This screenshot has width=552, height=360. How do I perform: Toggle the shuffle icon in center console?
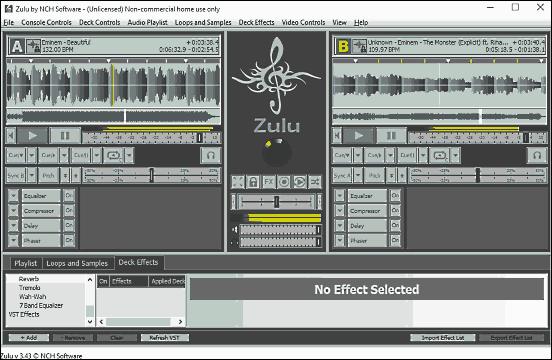pos(314,182)
